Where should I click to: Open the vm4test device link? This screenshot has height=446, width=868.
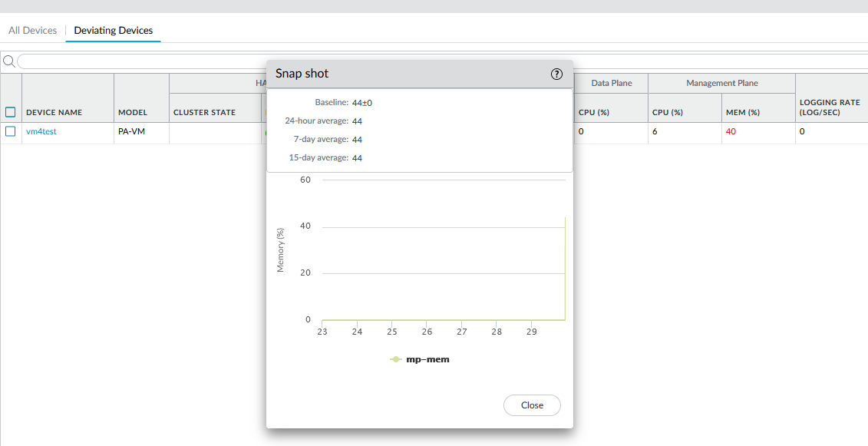click(x=41, y=131)
